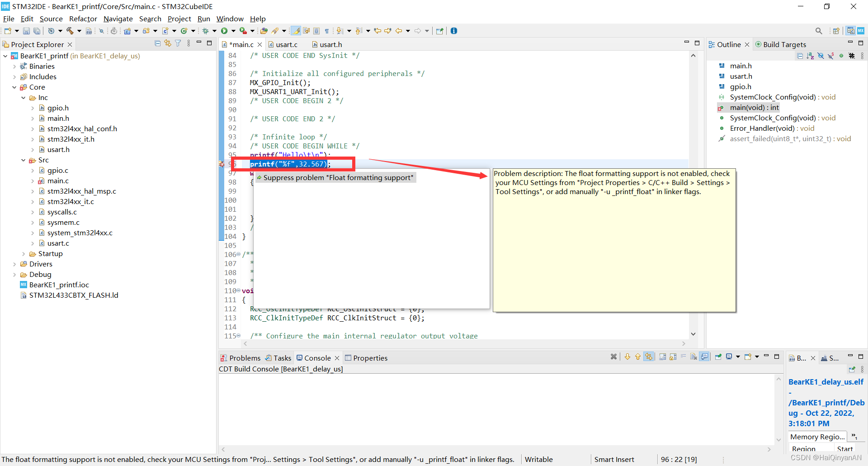This screenshot has width=868, height=466.
Task: Click the New file toolbar icon
Action: point(8,31)
